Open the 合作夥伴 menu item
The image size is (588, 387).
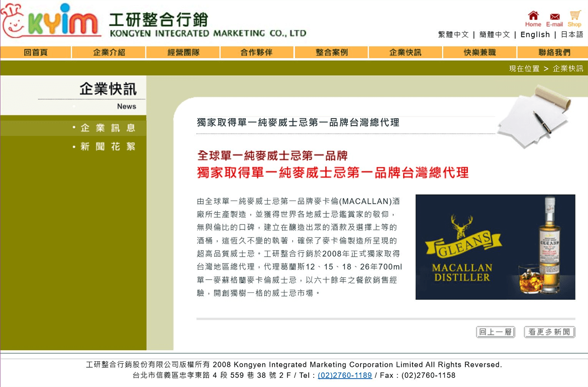coord(257,52)
